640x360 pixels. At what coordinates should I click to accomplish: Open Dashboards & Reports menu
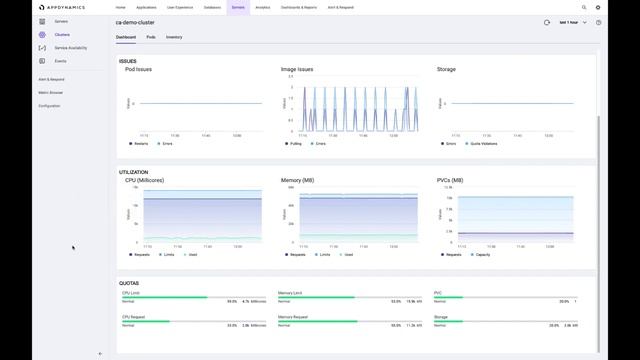(x=299, y=7)
